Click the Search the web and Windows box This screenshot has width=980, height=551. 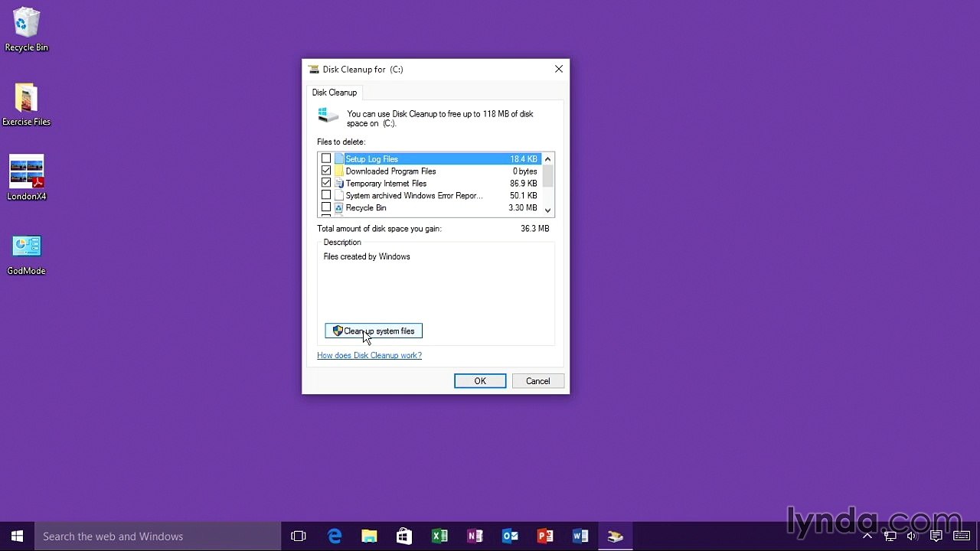158,536
